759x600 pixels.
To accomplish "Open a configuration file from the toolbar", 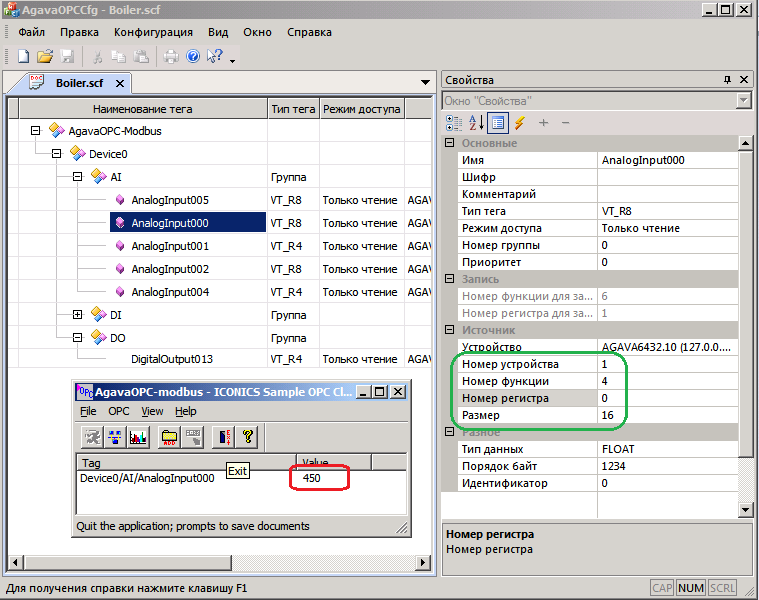I will tap(45, 57).
